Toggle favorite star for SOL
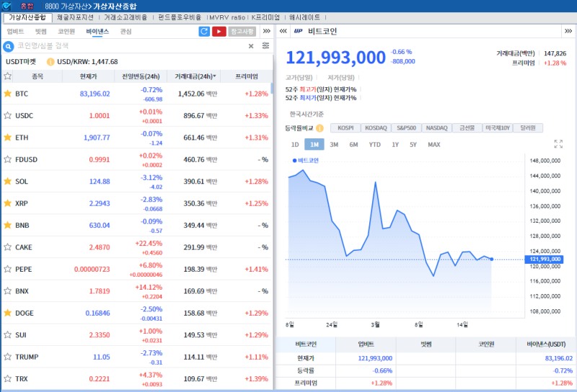 point(7,181)
